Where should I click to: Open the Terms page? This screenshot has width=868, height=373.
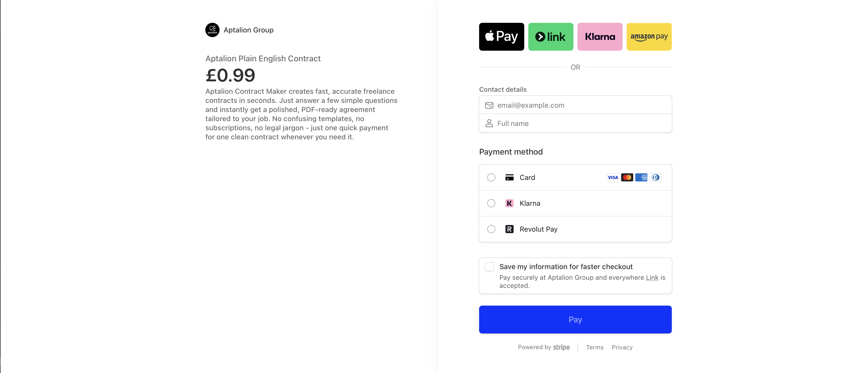(595, 347)
